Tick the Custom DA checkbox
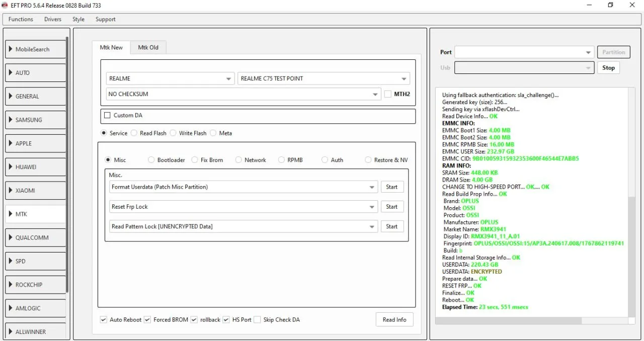This screenshot has height=341, width=644. (107, 115)
